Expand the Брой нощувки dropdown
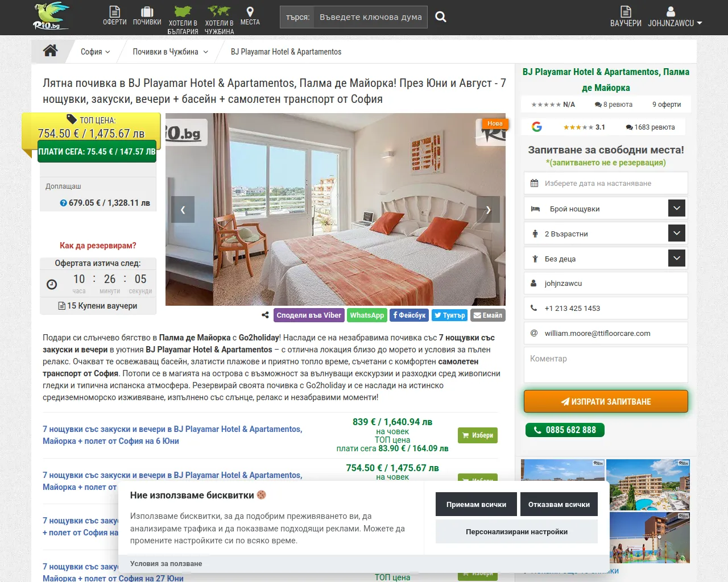The width and height of the screenshot is (728, 582). [x=676, y=208]
